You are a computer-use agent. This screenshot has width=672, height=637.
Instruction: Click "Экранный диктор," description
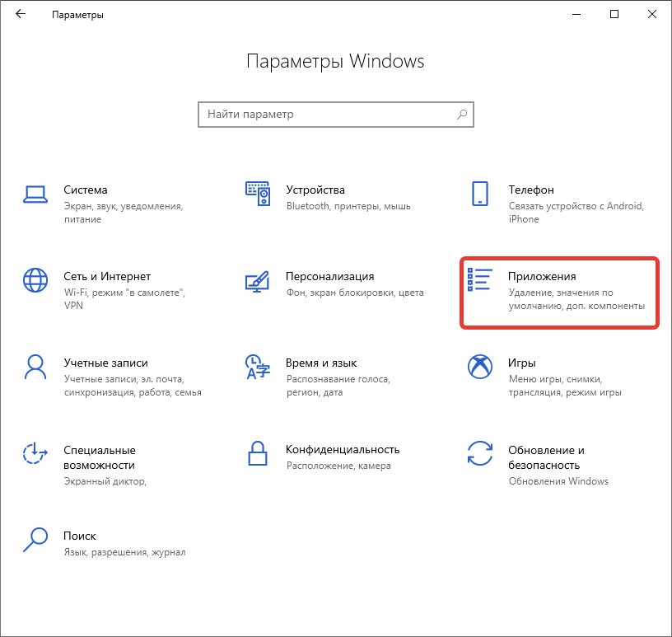[105, 482]
